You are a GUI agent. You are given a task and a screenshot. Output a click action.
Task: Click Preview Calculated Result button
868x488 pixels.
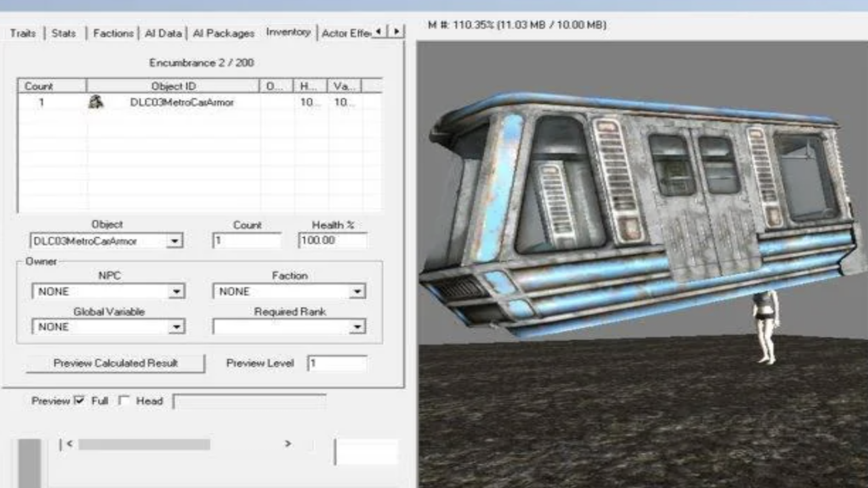point(116,363)
